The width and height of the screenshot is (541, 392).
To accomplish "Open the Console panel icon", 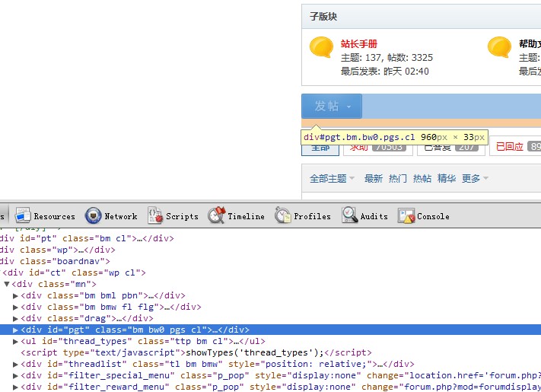I will [x=406, y=215].
